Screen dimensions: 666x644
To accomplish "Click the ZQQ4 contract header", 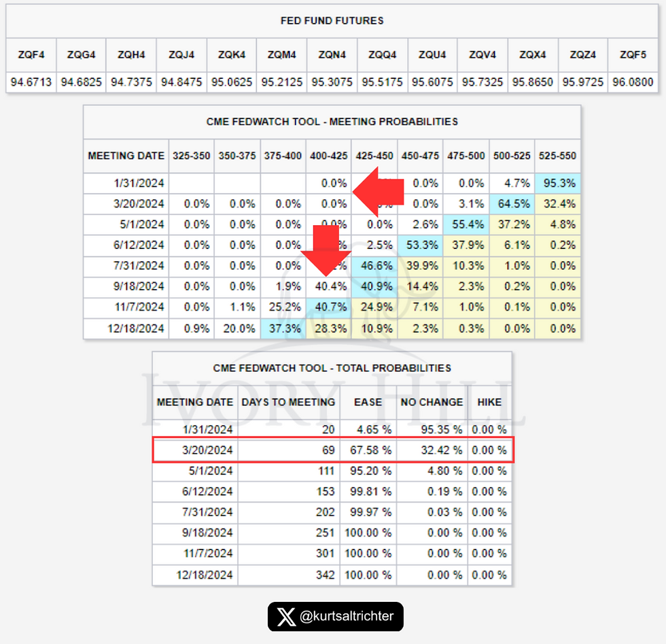I will click(382, 55).
